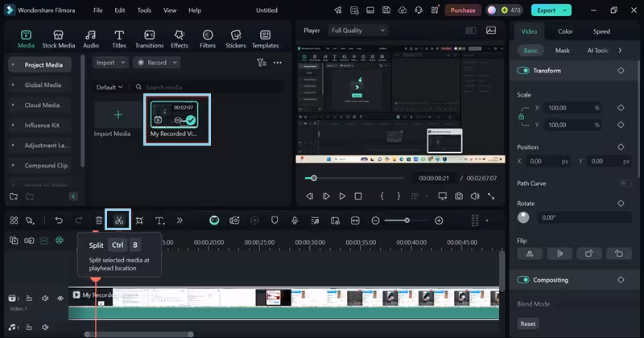This screenshot has height=338, width=644.
Task: Open the Tools menu
Action: click(144, 10)
